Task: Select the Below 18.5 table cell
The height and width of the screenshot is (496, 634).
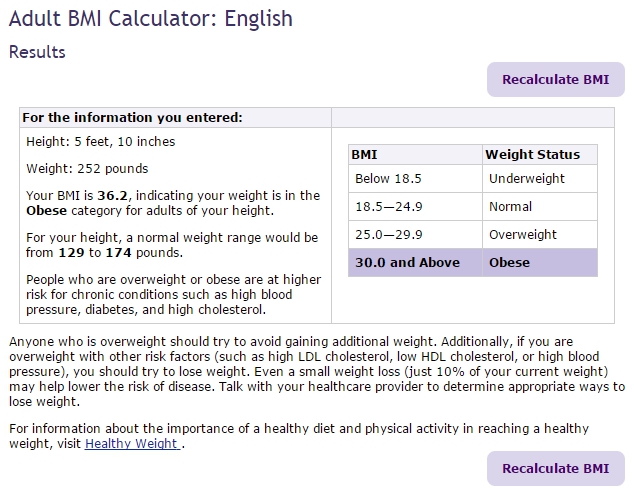Action: [388, 178]
